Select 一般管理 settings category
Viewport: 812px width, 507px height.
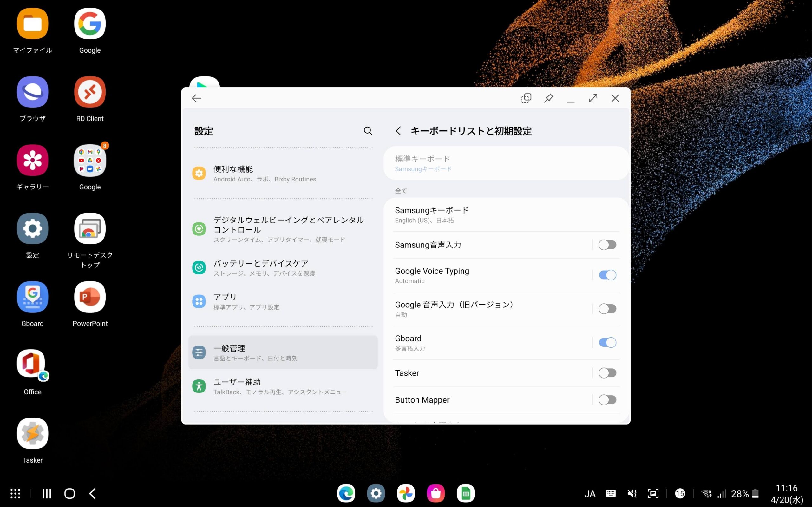(283, 352)
